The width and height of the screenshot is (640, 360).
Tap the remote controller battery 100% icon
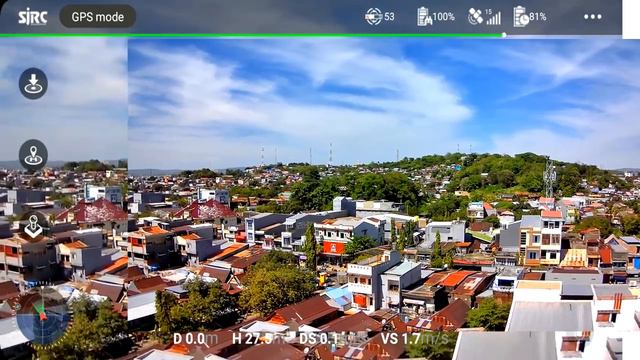(436, 17)
